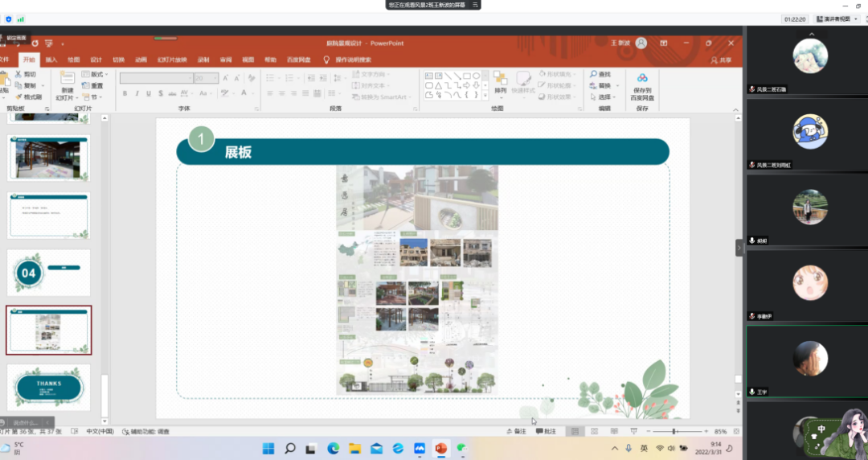Expand the Select (选择) dropdown
This screenshot has width=868, height=460.
602,97
